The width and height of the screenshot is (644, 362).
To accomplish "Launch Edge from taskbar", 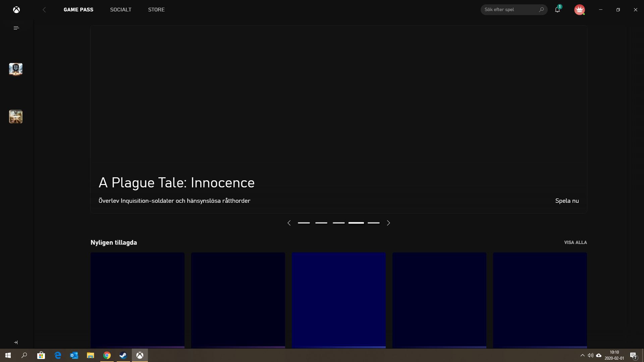I will tap(58, 355).
